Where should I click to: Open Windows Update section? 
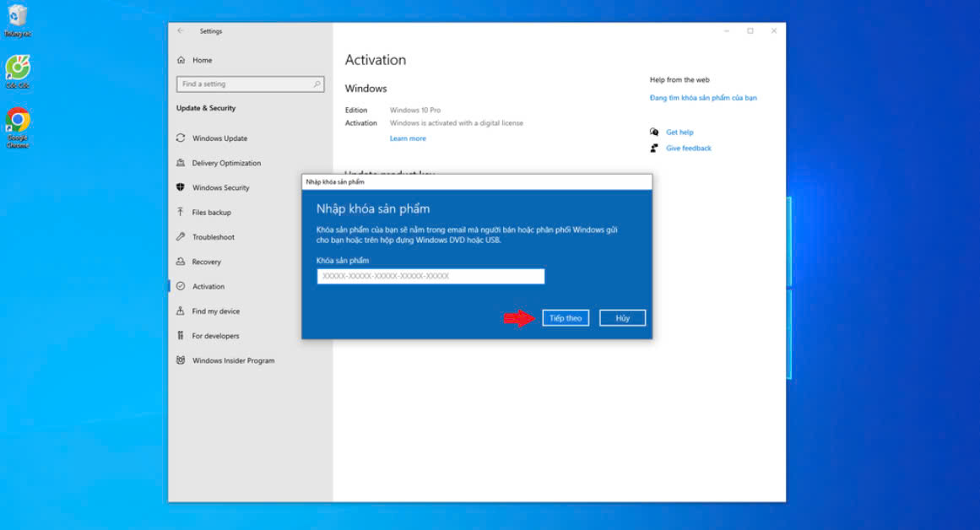pos(219,138)
